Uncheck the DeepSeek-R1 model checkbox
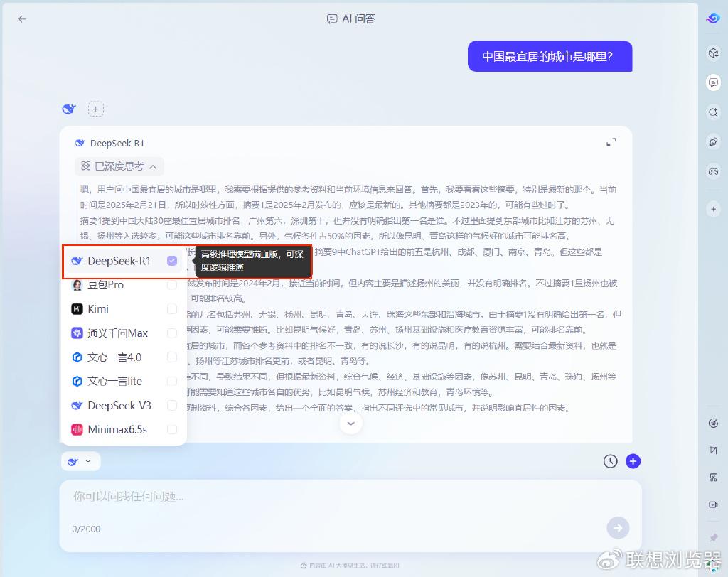The width and height of the screenshot is (728, 577). pos(172,261)
